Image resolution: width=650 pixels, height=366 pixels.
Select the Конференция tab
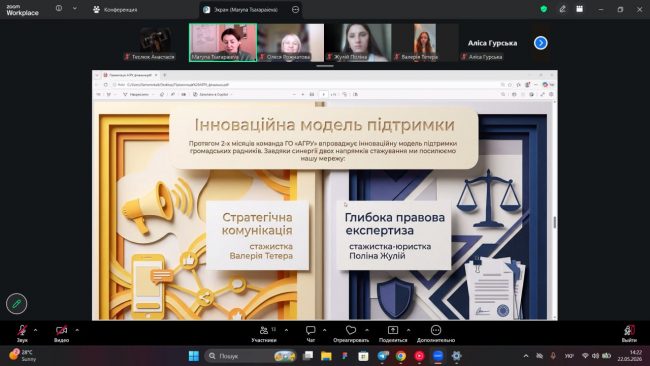pyautogui.click(x=115, y=10)
